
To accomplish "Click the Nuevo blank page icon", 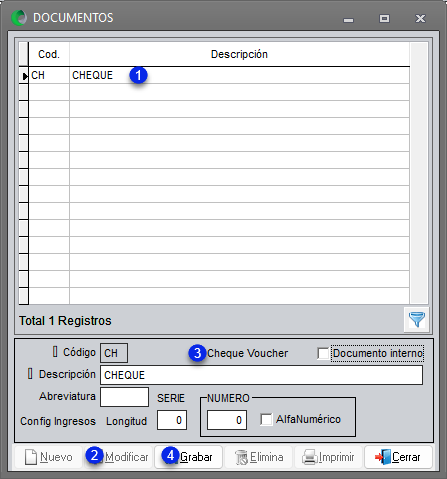I will 31,457.
